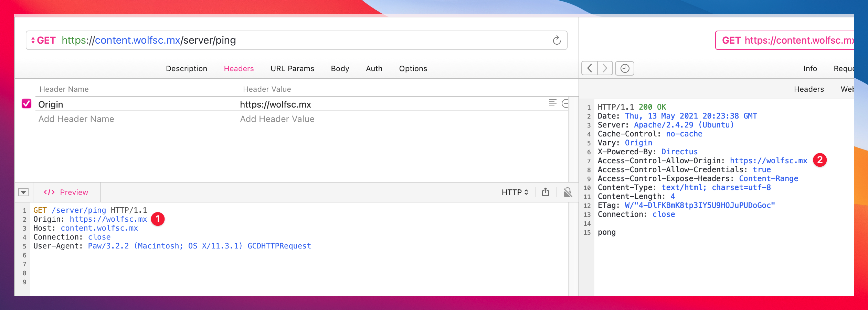Select the Info tab in the response panel
The height and width of the screenshot is (310, 868).
pos(811,68)
